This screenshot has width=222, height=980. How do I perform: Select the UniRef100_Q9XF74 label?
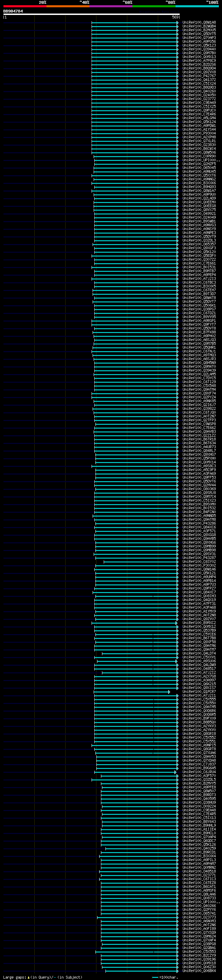(x=199, y=394)
